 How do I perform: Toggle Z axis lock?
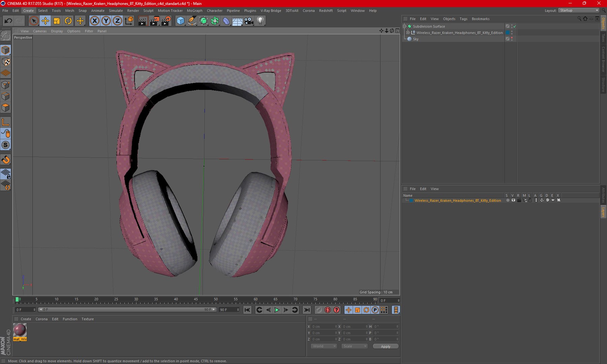[117, 21]
